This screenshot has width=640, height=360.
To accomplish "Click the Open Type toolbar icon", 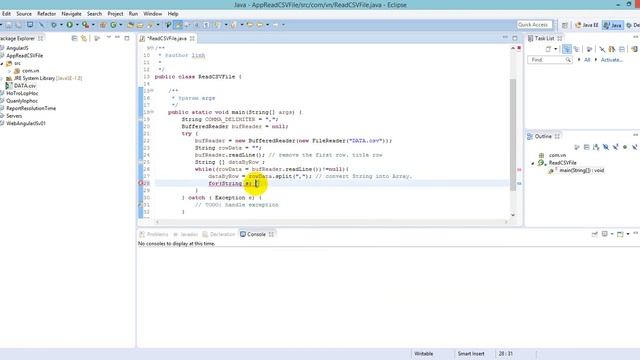I will click(130, 25).
